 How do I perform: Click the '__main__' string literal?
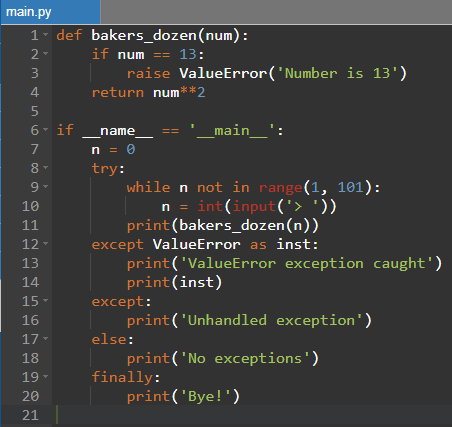232,130
